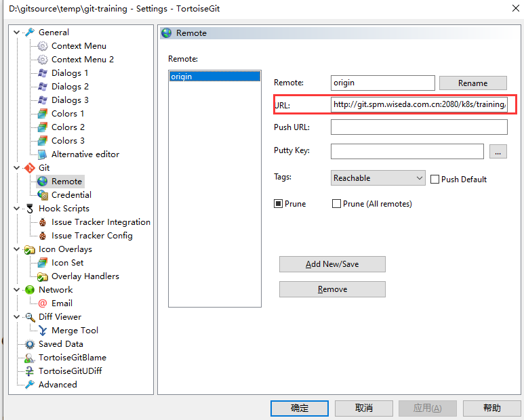Click the Colors 3 icon
The width and height of the screenshot is (524, 420).
click(x=43, y=141)
